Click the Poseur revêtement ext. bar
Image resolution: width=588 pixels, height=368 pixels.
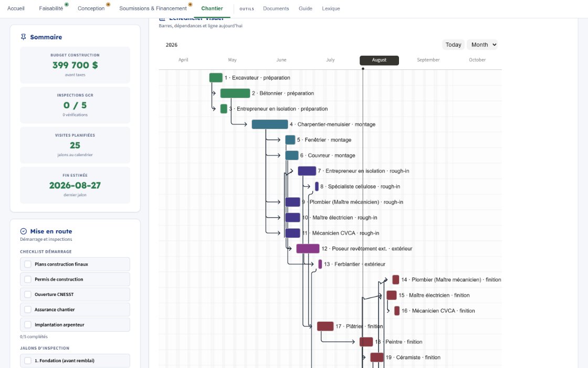[308, 249]
